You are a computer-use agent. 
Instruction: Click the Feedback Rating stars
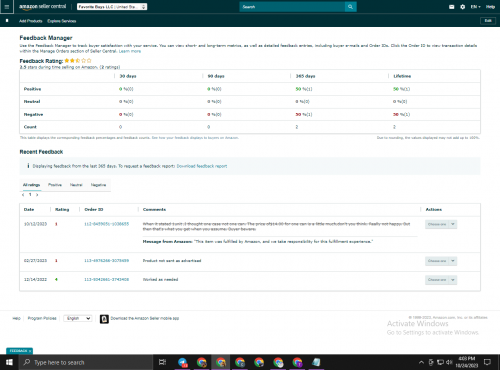[x=78, y=61]
